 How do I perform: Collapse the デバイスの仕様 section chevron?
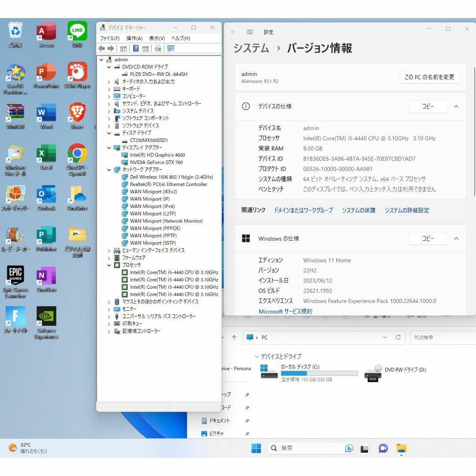(x=456, y=107)
